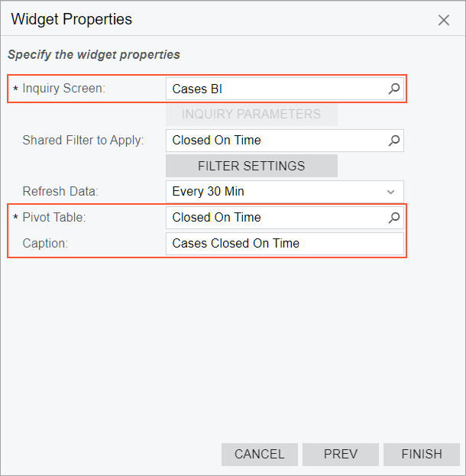Screen dimensions: 466x476
Task: Click the Inquiry Screen label
Action: point(64,89)
